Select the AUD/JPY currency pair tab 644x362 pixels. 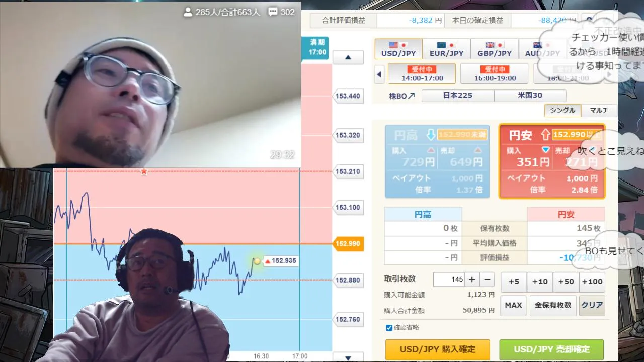[x=542, y=49]
